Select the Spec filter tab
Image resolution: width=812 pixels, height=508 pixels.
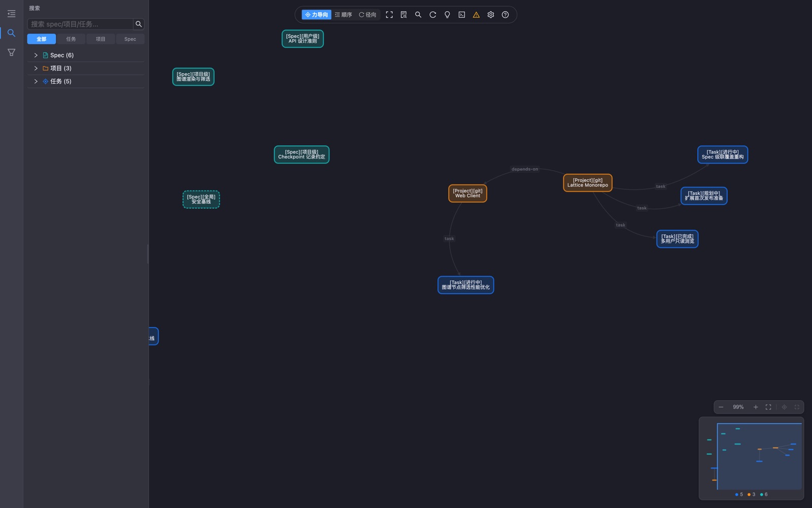(x=130, y=39)
